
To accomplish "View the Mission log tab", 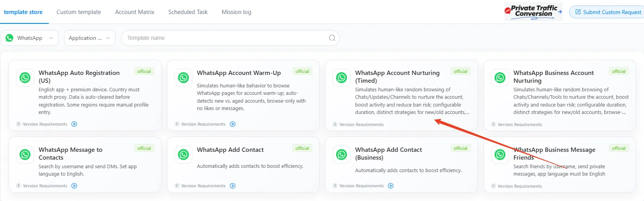I will (x=237, y=12).
